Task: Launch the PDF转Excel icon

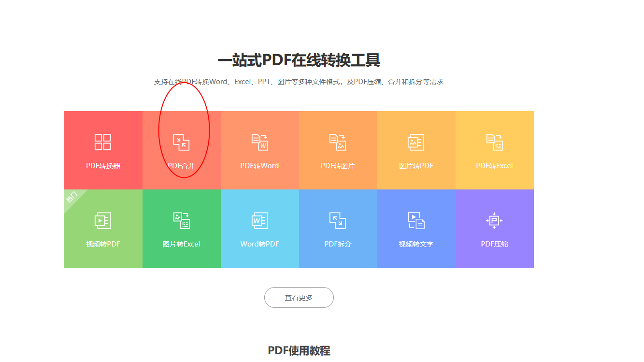Action: [494, 142]
